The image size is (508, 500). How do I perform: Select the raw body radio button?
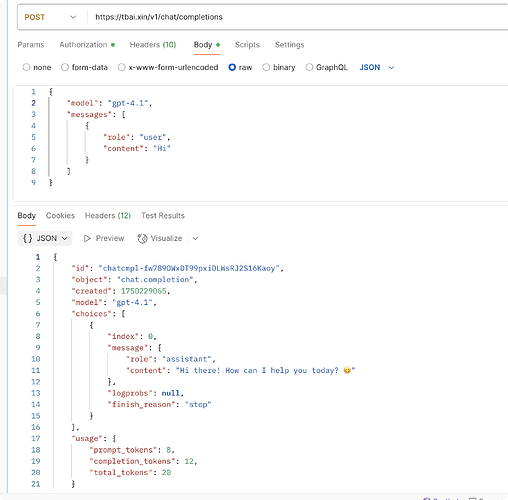tap(232, 67)
